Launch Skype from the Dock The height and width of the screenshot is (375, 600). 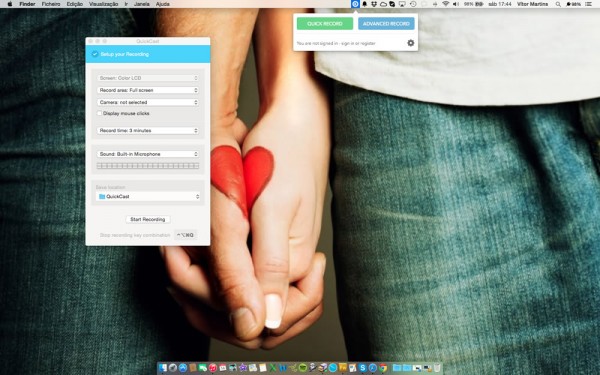(363, 368)
